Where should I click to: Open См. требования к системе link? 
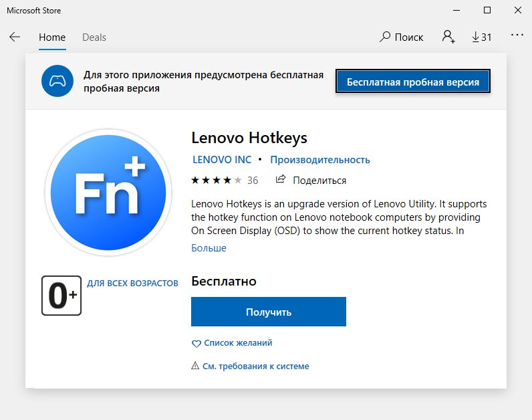point(256,366)
